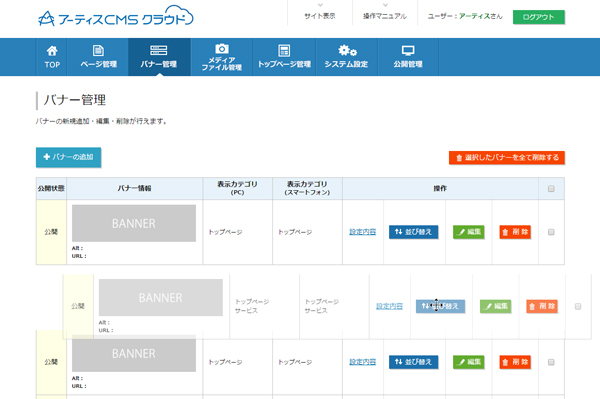
Task: Click 並び替え button in third banner row
Action: [414, 362]
